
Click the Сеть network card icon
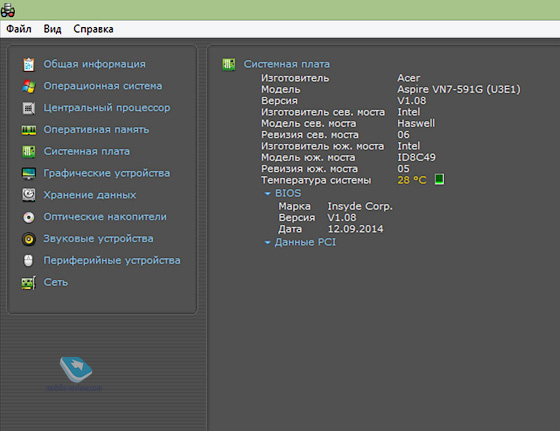[x=29, y=283]
